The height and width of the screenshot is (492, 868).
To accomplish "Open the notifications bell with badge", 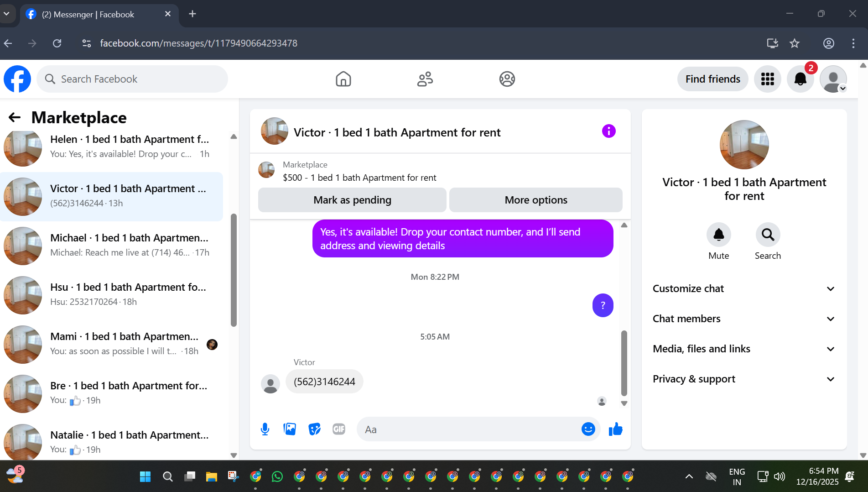I will (x=800, y=79).
